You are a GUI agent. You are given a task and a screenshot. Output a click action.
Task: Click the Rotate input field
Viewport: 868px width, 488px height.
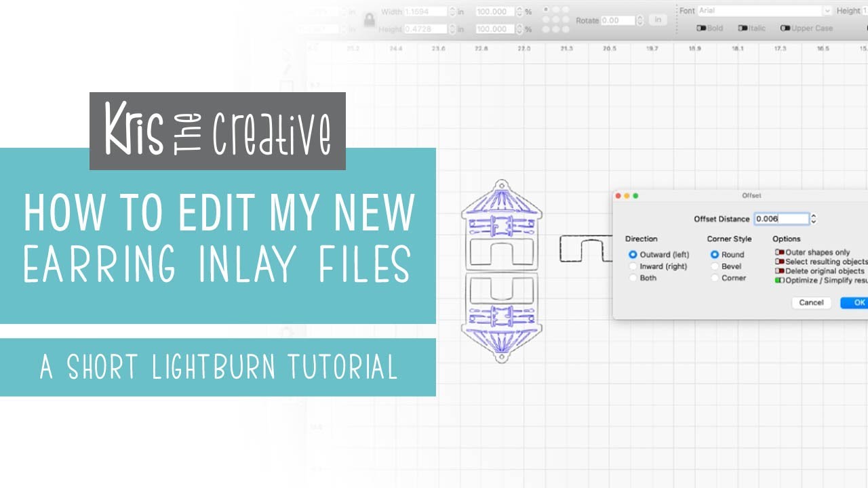pyautogui.click(x=618, y=20)
